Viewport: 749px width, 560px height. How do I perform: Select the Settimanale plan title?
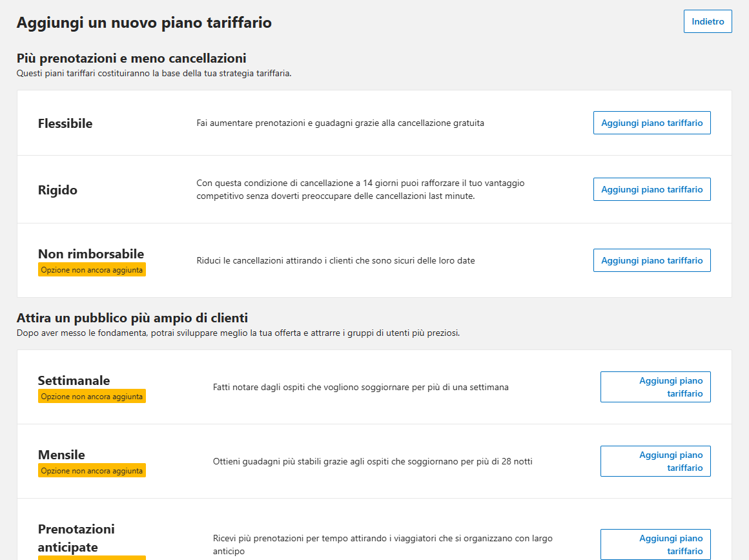[74, 380]
